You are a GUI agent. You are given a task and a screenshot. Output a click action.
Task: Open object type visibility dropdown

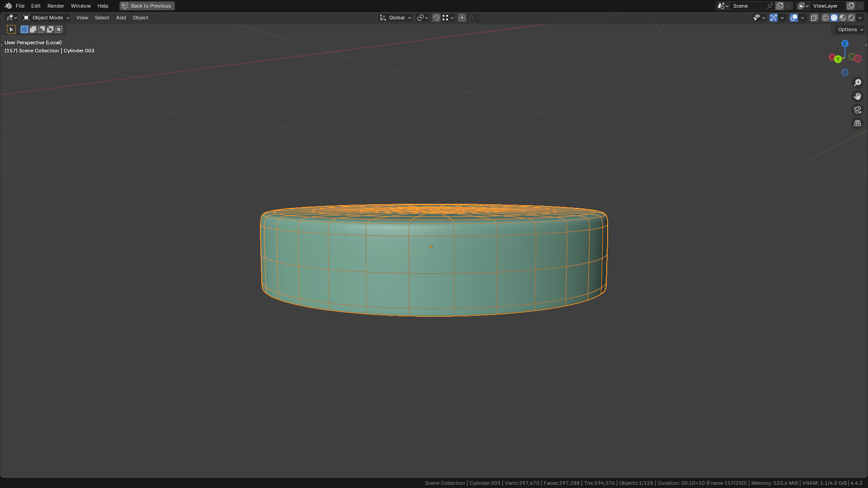pos(759,18)
